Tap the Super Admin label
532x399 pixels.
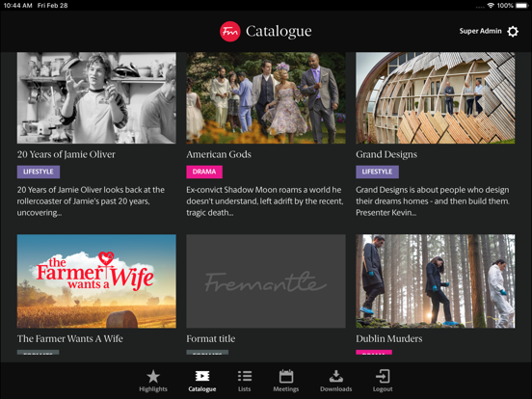pos(480,31)
